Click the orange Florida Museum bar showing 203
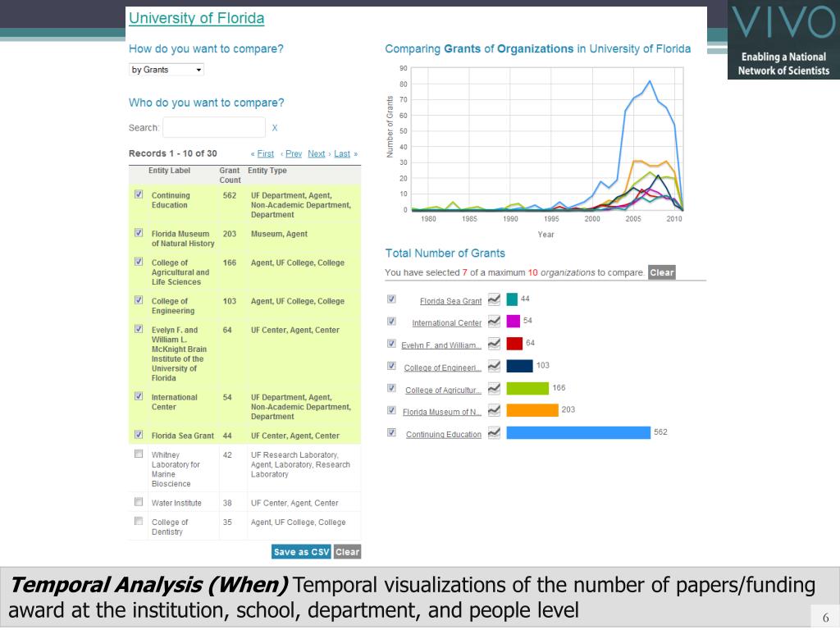Image resolution: width=840 pixels, height=630 pixels. coord(532,410)
